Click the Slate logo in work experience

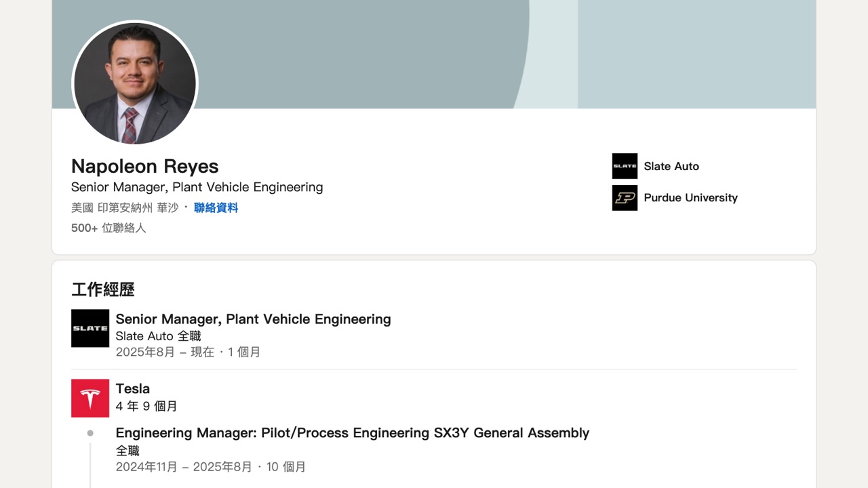click(90, 328)
